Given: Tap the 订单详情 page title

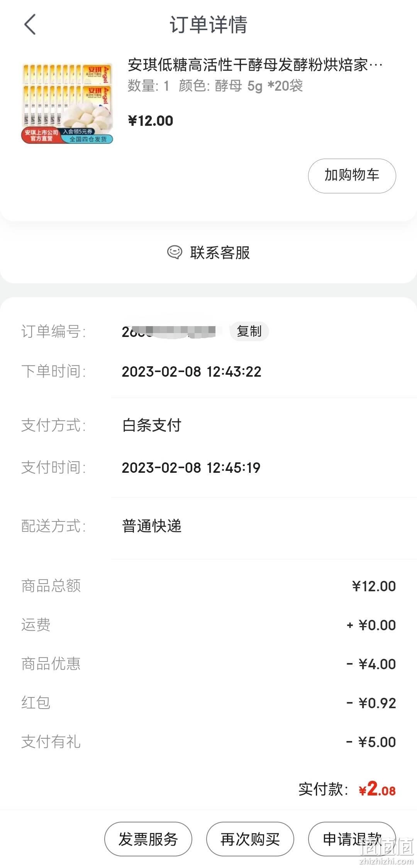Looking at the screenshot, I should (x=208, y=25).
